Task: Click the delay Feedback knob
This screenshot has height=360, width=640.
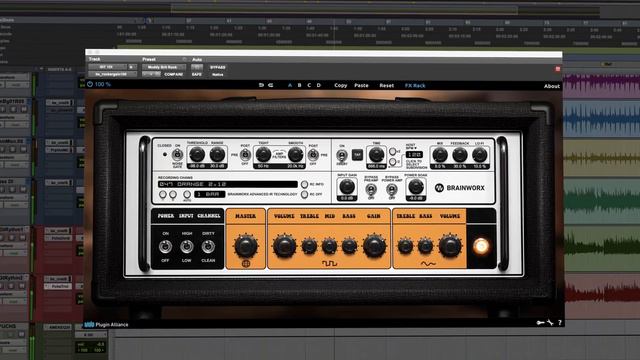Action: click(x=460, y=155)
